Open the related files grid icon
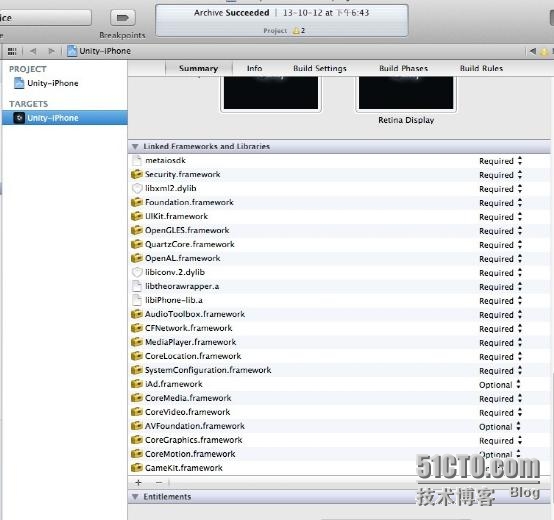 12,51
